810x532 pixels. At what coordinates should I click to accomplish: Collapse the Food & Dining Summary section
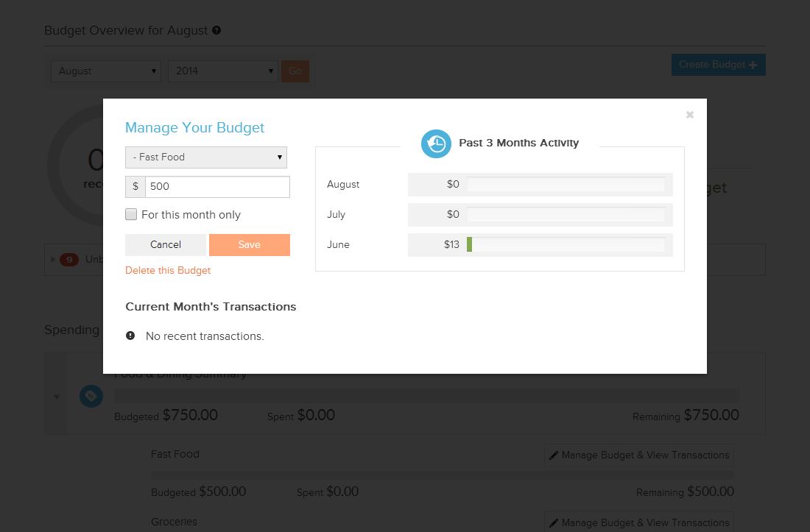56,397
